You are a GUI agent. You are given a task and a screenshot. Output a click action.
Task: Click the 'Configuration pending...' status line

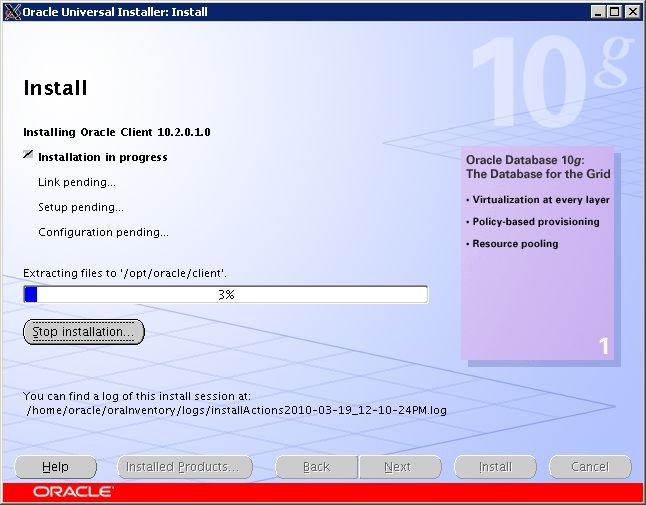(x=103, y=232)
